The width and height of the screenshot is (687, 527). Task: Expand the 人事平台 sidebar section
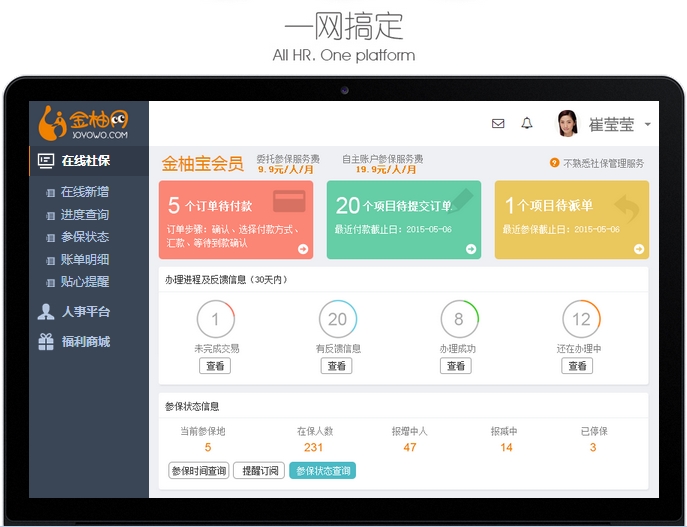click(85, 312)
